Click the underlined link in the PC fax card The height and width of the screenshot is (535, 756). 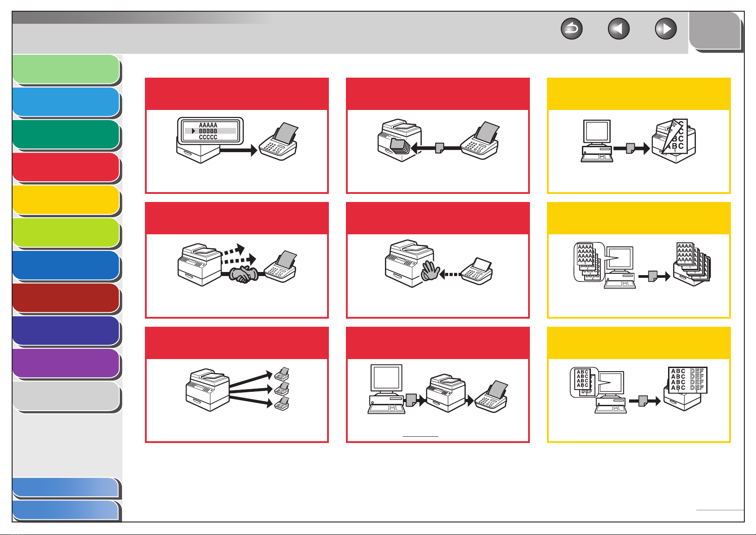point(420,435)
